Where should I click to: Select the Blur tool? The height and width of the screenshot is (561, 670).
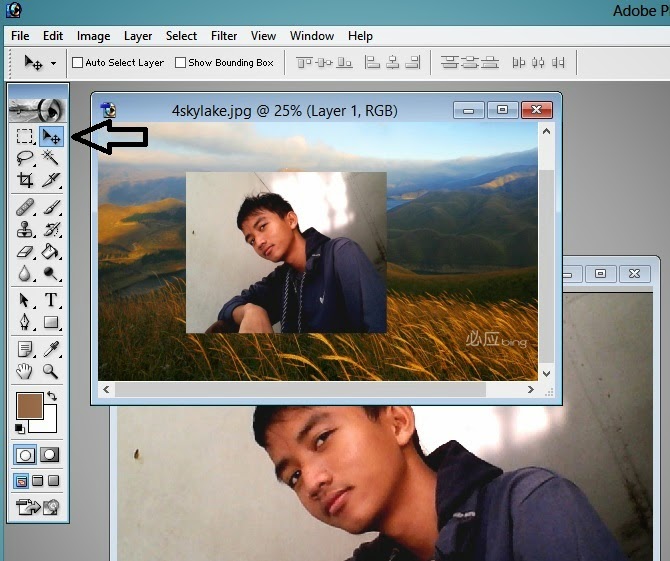pyautogui.click(x=25, y=273)
